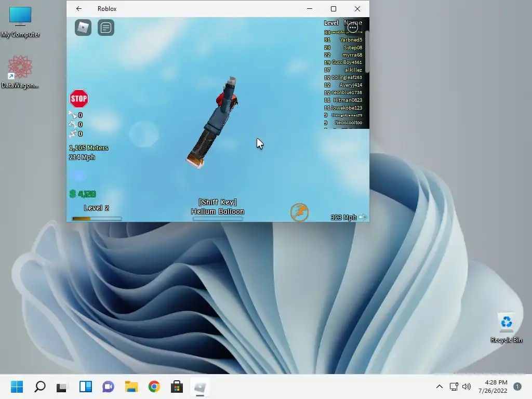Click the green dollar money icon
Viewport: 532px width, 399px height.
72,194
